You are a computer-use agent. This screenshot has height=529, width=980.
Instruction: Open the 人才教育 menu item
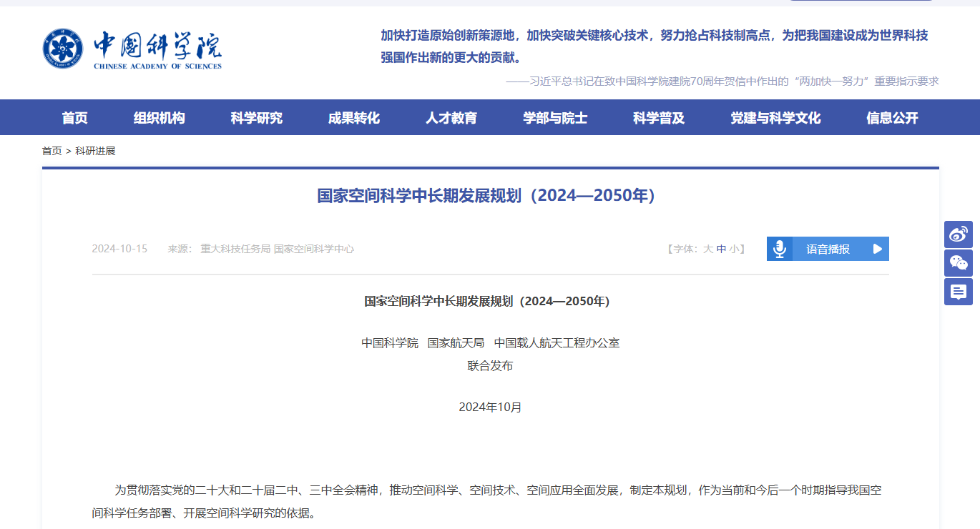[x=451, y=118]
